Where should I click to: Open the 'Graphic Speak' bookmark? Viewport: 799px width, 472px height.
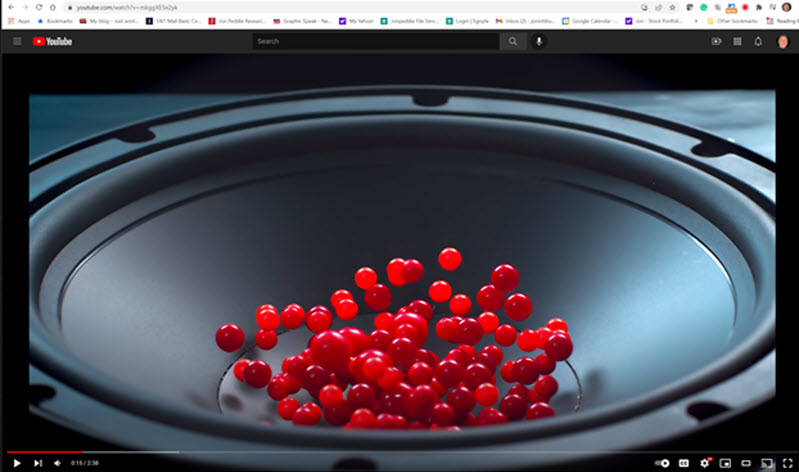tap(302, 21)
